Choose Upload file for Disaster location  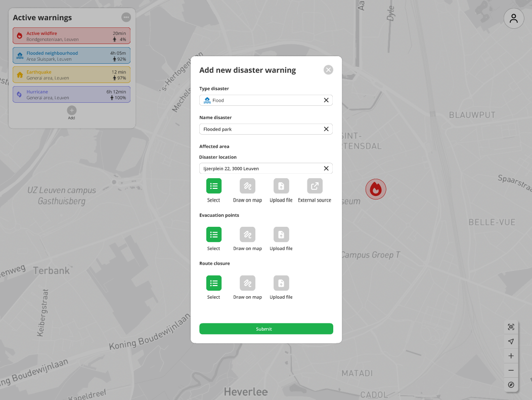point(281,186)
